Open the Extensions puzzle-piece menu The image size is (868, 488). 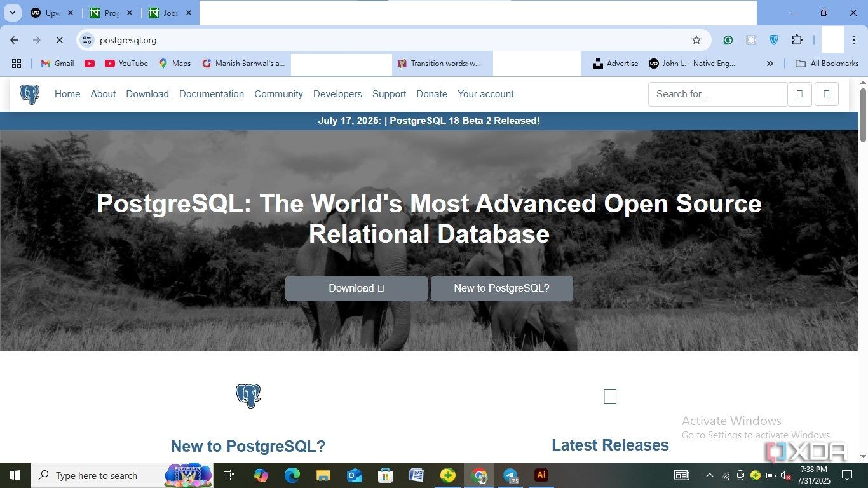797,40
